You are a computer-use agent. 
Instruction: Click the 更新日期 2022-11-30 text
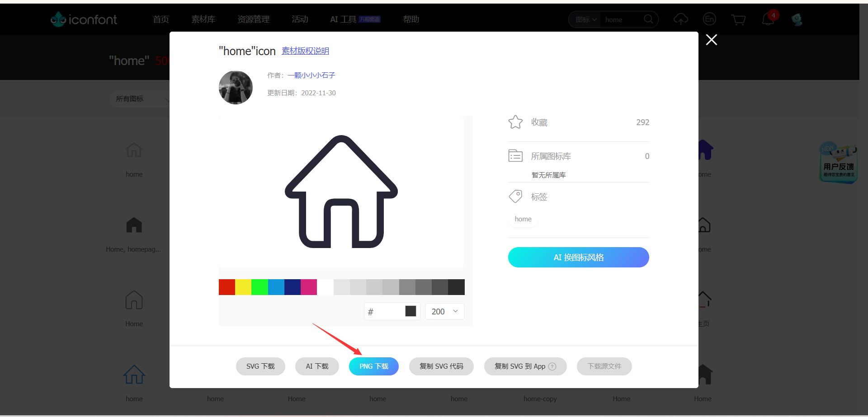pos(302,93)
